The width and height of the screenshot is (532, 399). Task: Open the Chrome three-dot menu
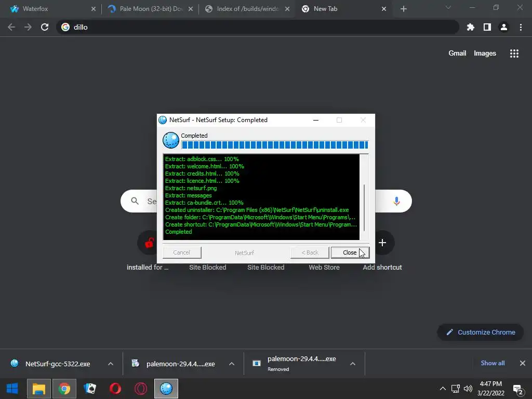pos(521,27)
